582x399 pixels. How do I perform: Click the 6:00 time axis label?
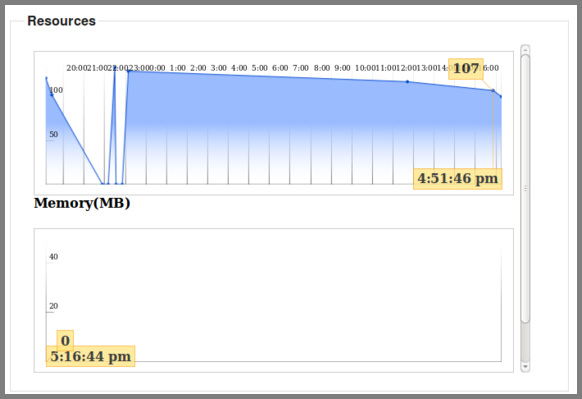tap(280, 68)
